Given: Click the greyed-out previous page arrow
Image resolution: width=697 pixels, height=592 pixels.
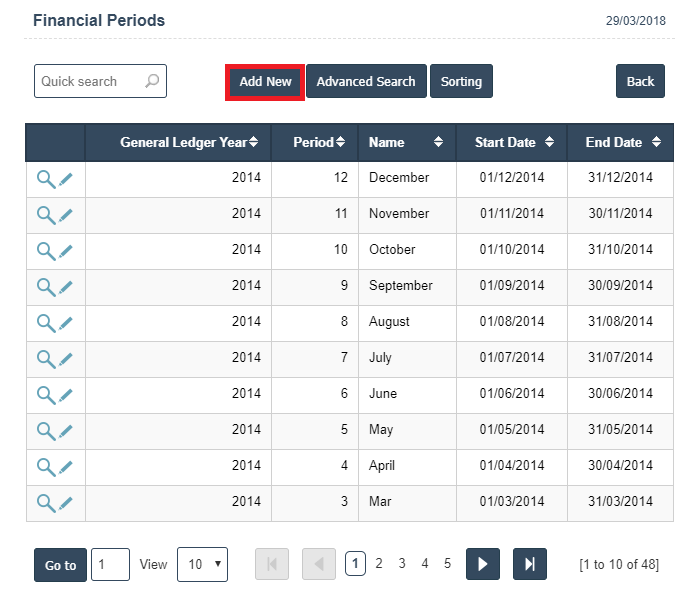Looking at the screenshot, I should 319,564.
